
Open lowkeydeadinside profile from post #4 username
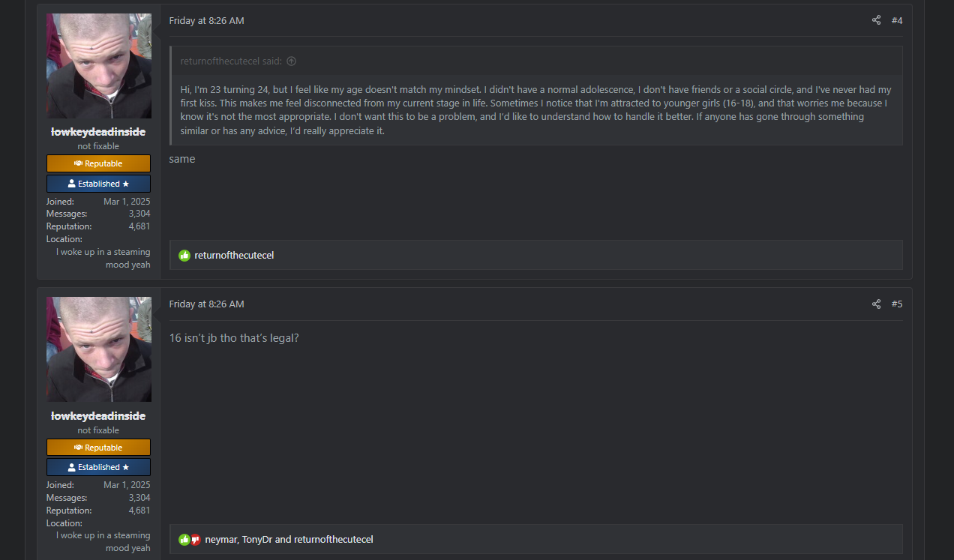[x=98, y=132]
